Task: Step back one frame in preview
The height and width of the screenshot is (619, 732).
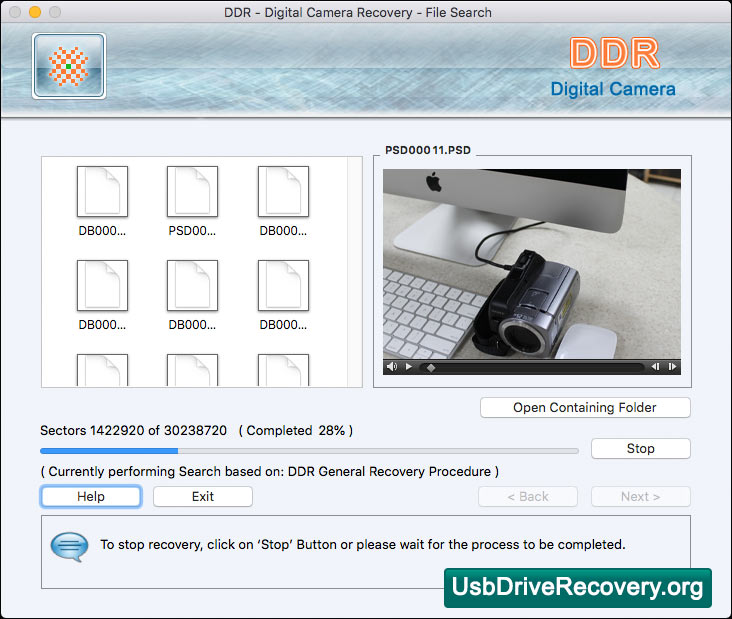Action: (656, 367)
